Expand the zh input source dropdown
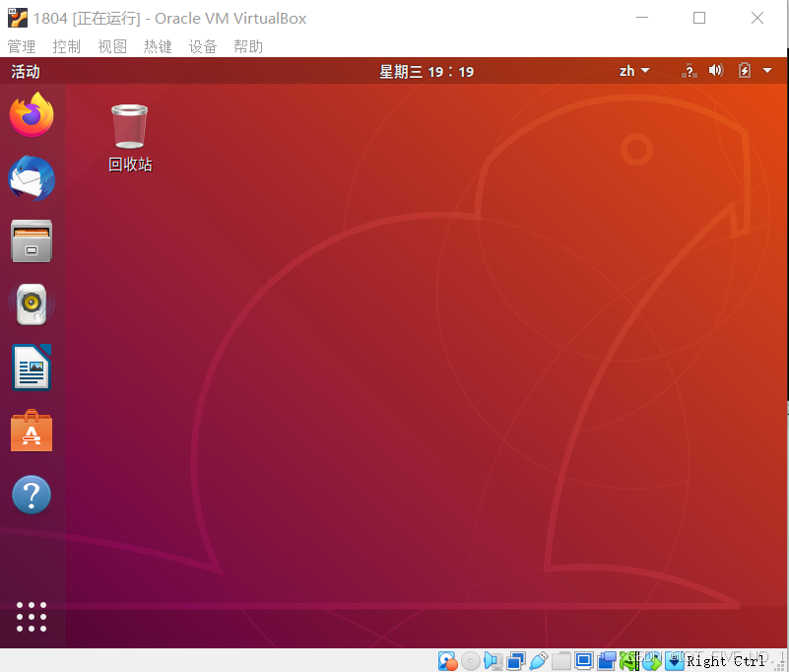 [x=634, y=71]
